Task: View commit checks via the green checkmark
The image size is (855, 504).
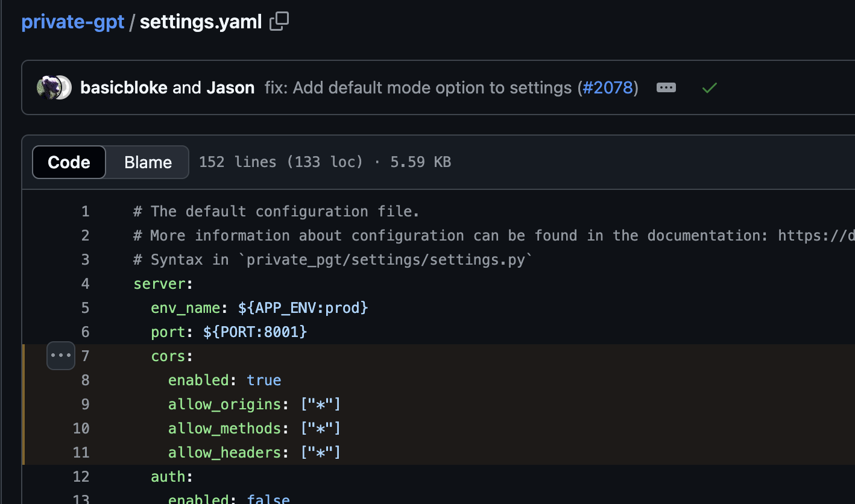Action: tap(709, 87)
